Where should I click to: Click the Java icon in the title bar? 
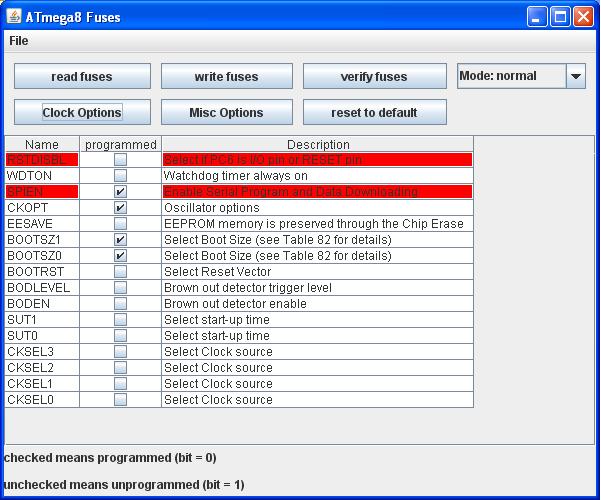pyautogui.click(x=14, y=16)
